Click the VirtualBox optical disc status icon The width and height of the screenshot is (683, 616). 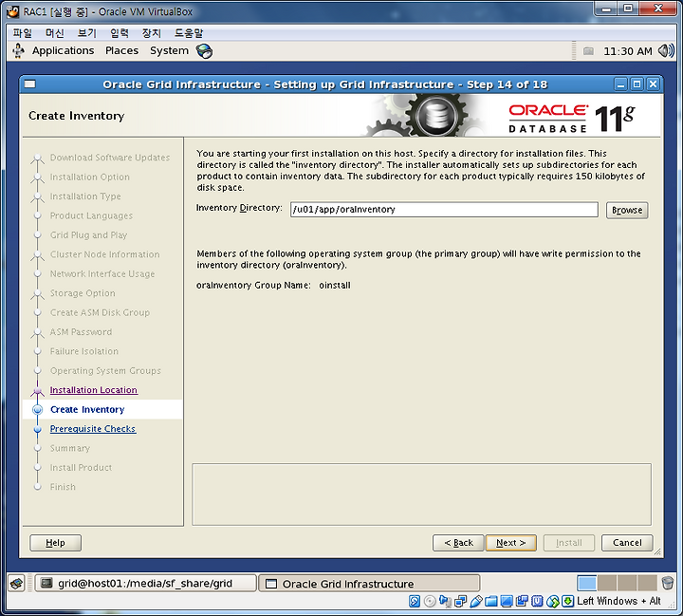tap(430, 601)
